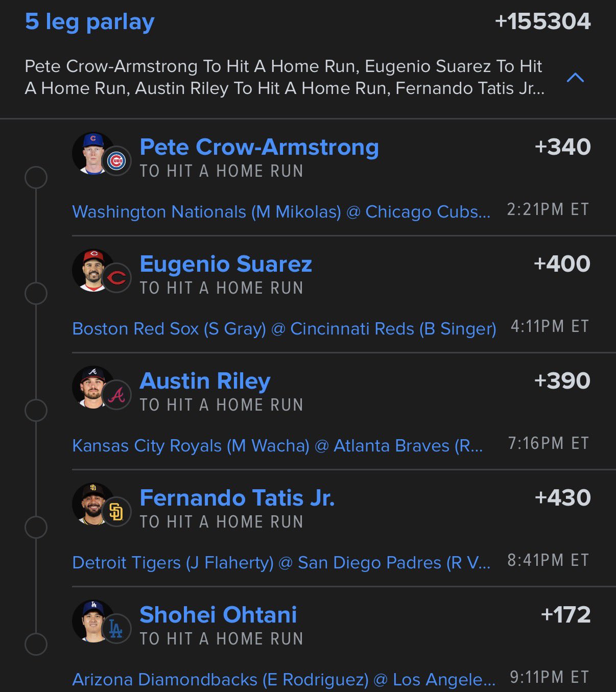Viewport: 616px width, 692px height.
Task: Click the Shohei Ohtani leg status circle
Action: pyautogui.click(x=36, y=644)
